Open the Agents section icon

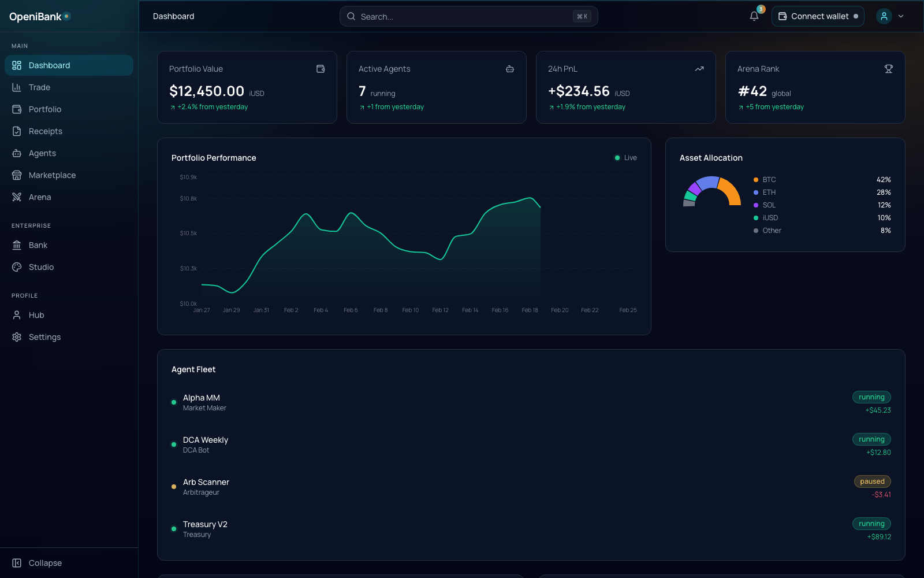pos(17,153)
